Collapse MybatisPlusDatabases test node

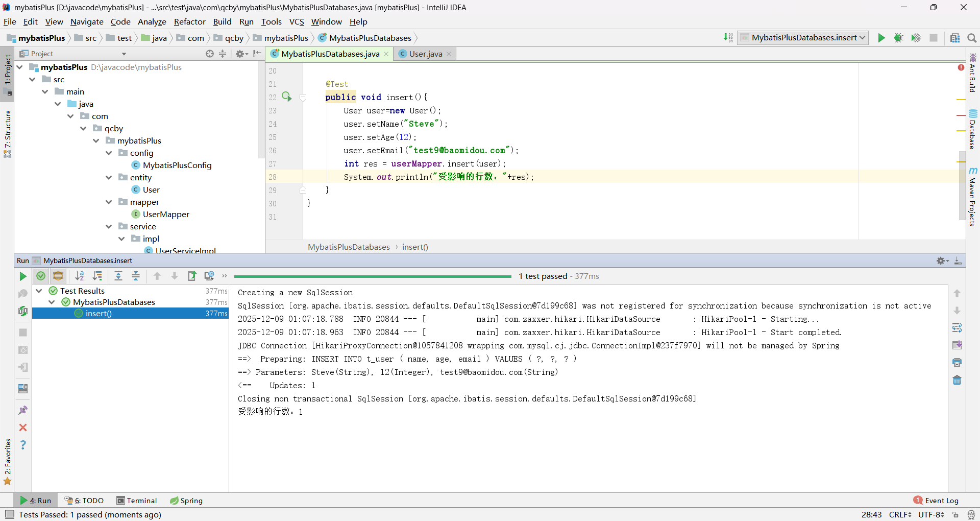(52, 302)
